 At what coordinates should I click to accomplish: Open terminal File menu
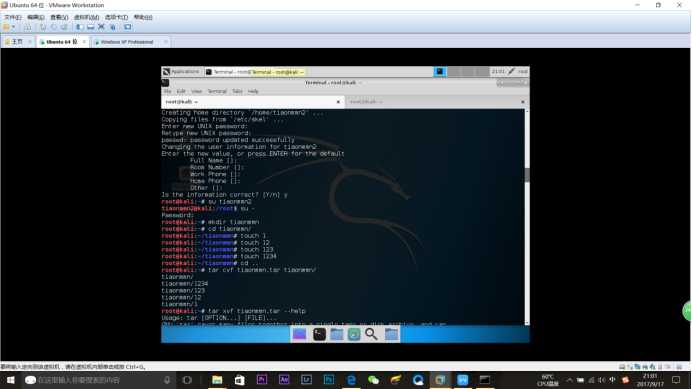click(168, 91)
